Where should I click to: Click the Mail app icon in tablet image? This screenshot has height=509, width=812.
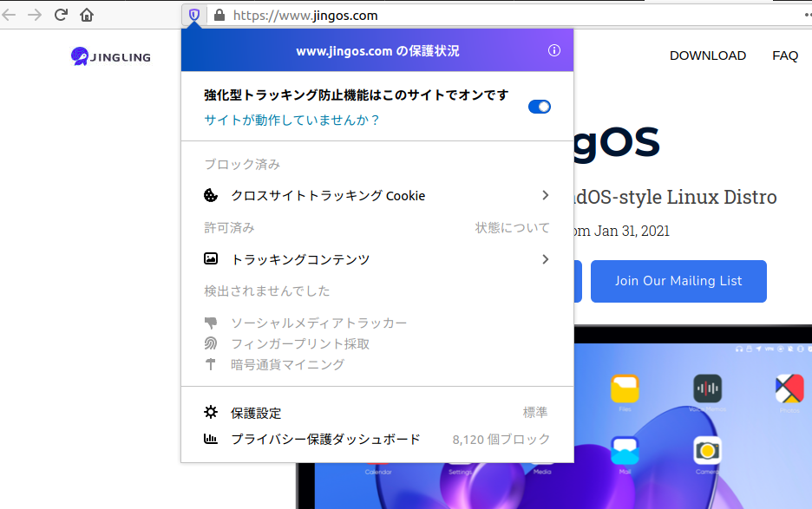click(x=625, y=451)
